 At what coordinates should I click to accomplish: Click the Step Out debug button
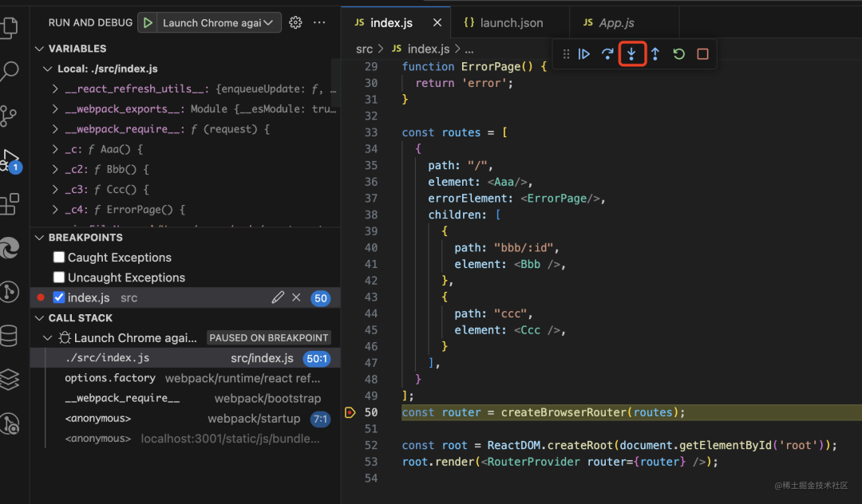655,53
